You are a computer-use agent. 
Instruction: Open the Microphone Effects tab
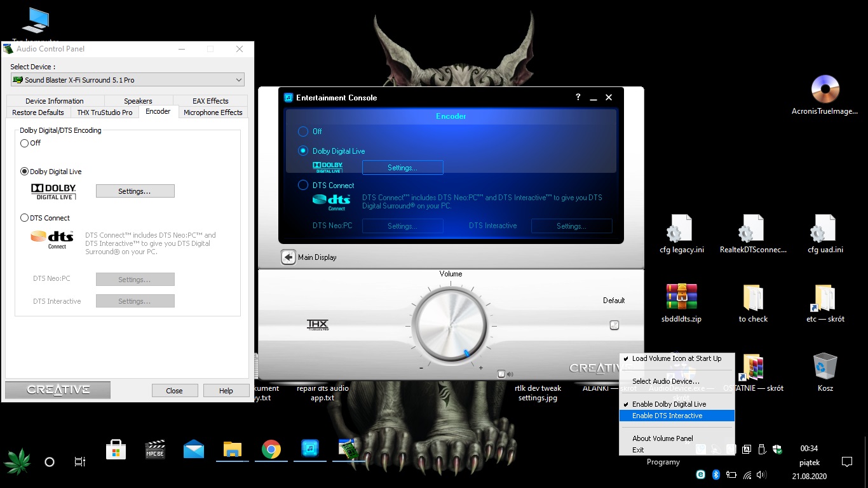pos(213,112)
